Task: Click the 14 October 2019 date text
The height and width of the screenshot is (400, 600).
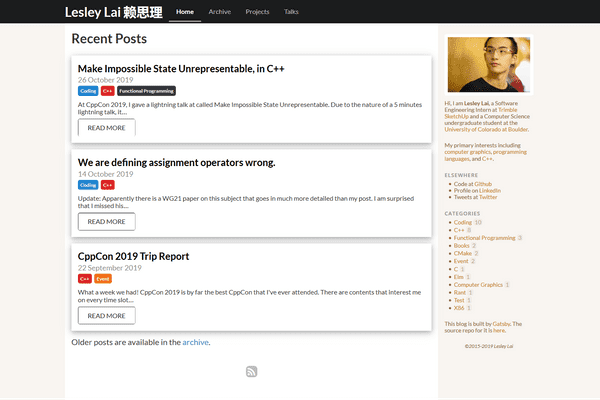Action: (106, 174)
